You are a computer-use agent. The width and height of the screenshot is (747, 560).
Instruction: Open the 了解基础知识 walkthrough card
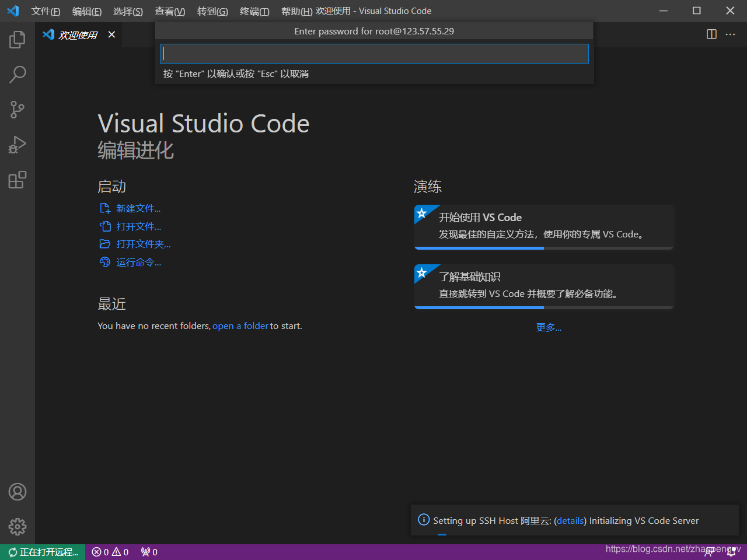pos(544,286)
